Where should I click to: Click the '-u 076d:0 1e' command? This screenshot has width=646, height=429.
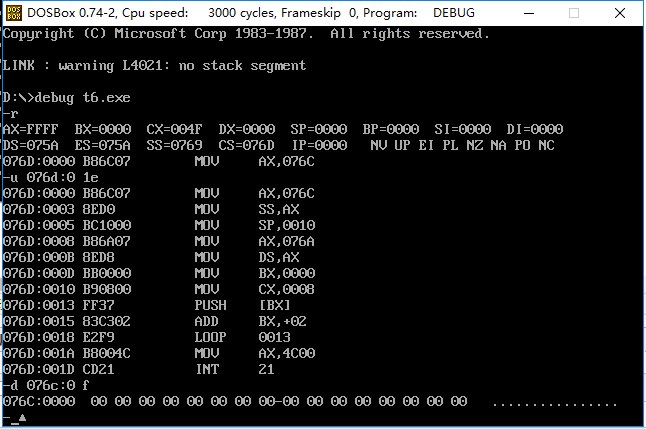click(x=50, y=178)
